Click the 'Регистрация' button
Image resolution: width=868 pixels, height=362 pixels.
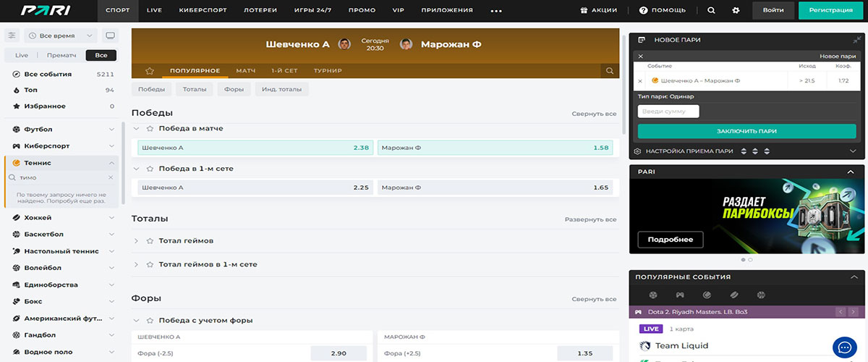coord(831,10)
